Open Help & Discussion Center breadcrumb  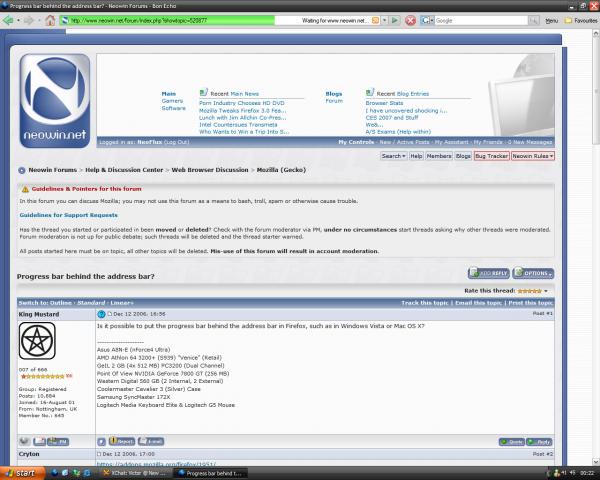[124, 170]
